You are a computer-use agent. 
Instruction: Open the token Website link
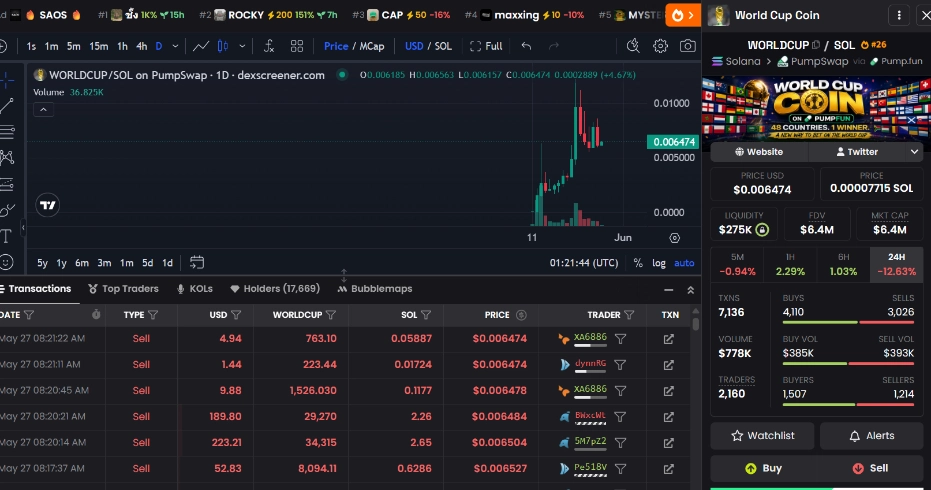759,152
